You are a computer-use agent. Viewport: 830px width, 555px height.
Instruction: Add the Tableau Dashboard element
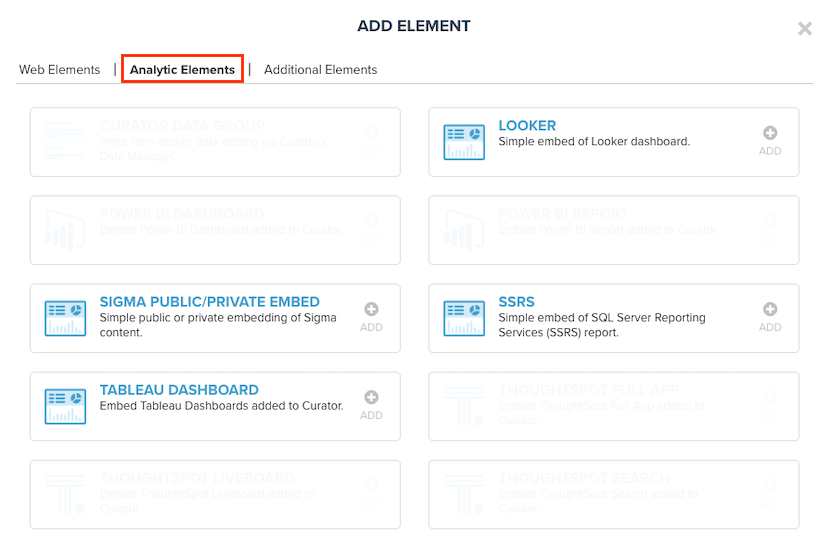tap(371, 405)
